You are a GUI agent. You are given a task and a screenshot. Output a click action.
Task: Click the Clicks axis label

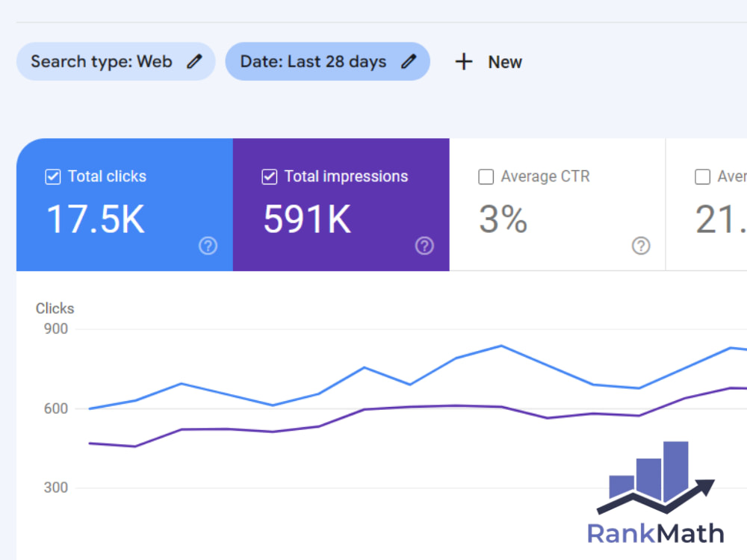pos(55,308)
